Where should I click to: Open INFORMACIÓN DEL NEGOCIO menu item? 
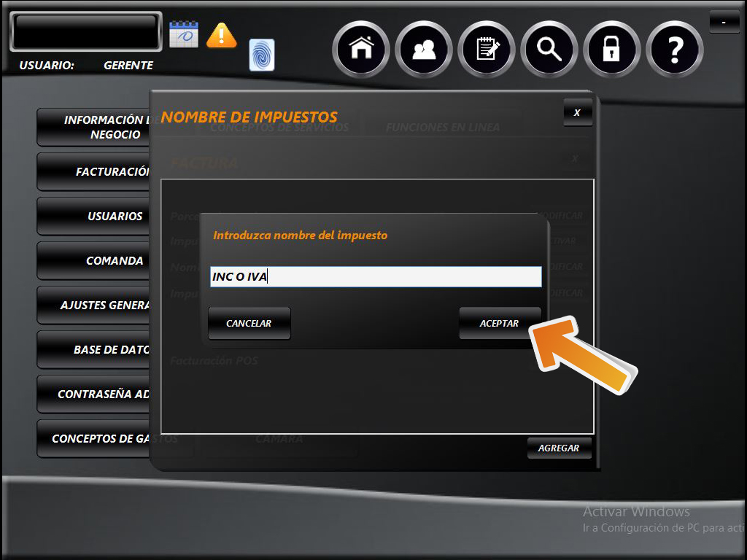93,128
